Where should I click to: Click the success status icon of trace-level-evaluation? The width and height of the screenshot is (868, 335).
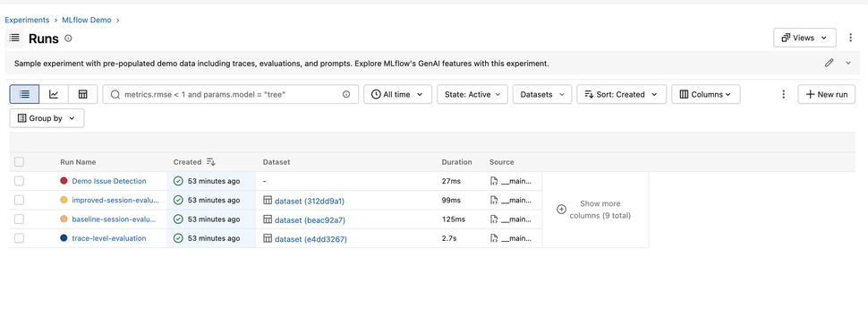pos(178,238)
